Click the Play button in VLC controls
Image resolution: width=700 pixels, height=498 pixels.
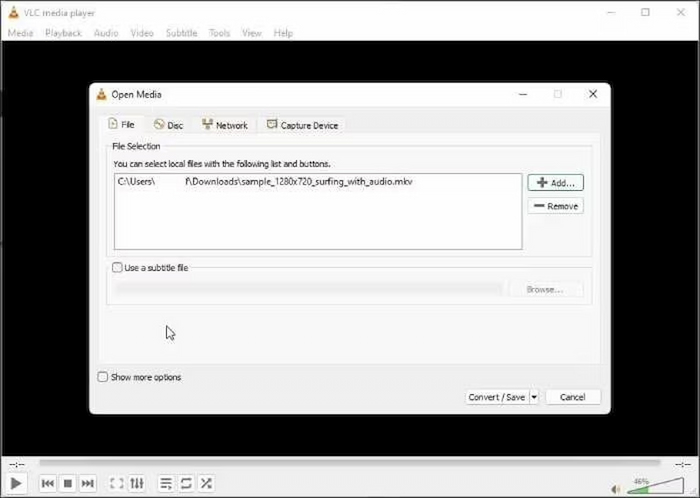pos(16,483)
